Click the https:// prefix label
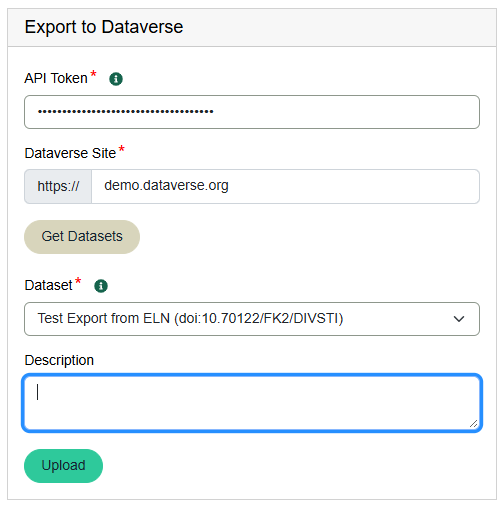500x509 pixels. point(58,186)
